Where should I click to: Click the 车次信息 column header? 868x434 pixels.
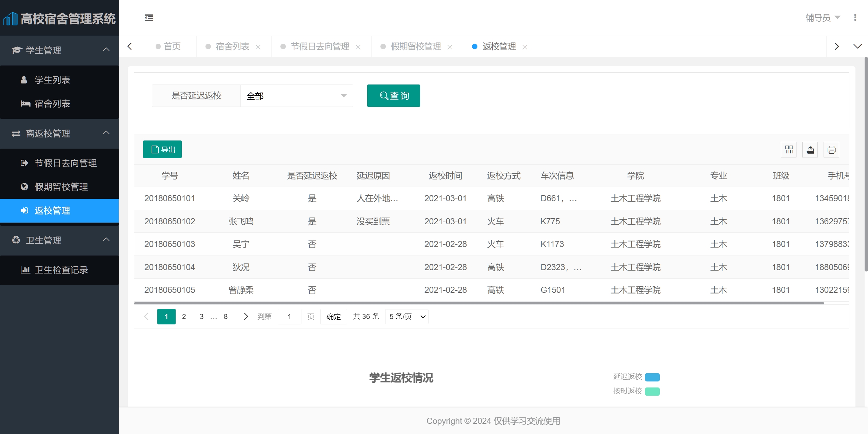tap(557, 176)
